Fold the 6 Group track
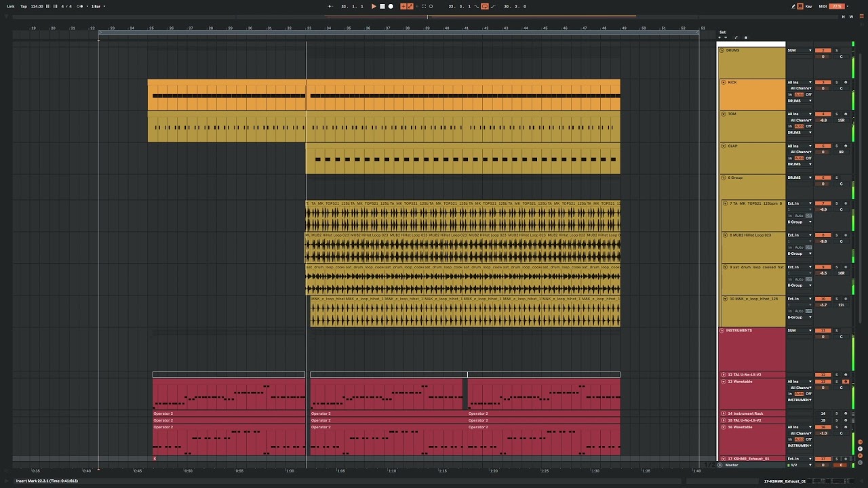 (723, 178)
